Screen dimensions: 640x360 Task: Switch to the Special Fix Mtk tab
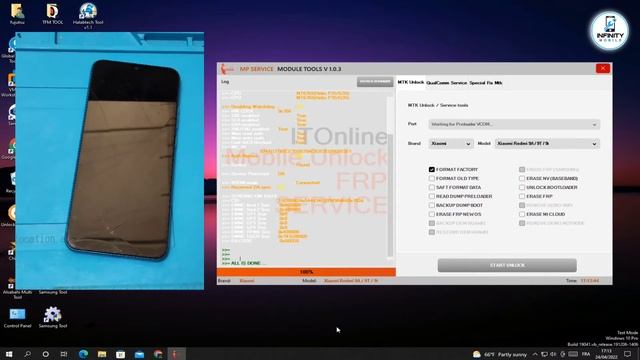pyautogui.click(x=486, y=83)
